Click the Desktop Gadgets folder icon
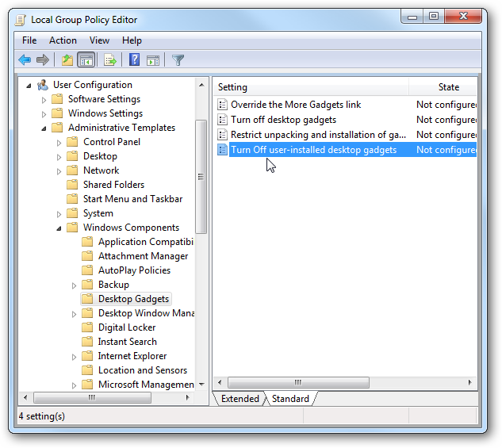502x448 pixels. [x=87, y=299]
